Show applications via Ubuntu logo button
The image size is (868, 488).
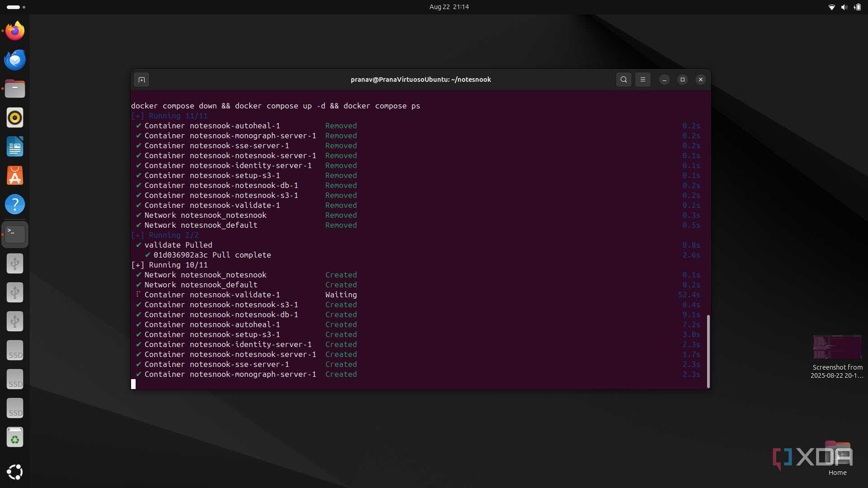tap(15, 472)
